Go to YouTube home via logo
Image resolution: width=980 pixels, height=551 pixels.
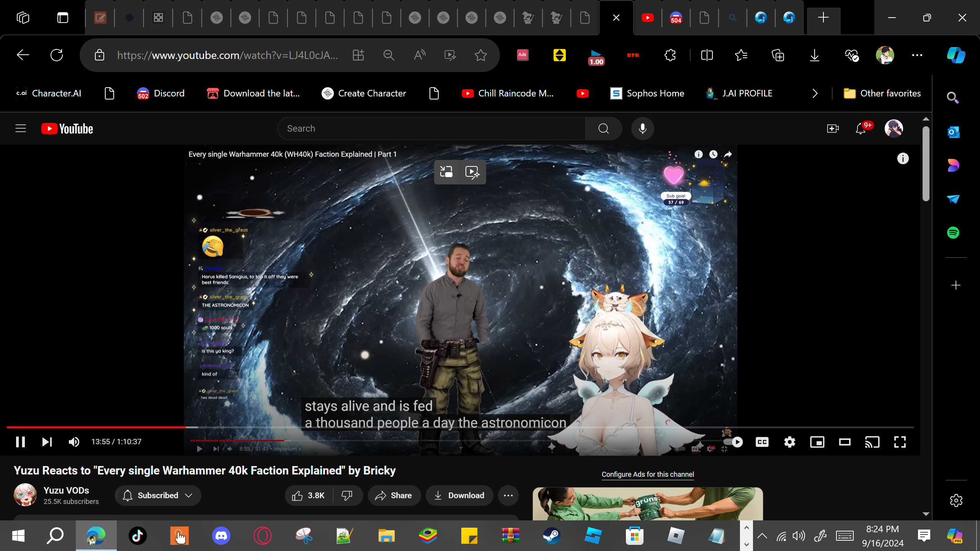pos(67,129)
